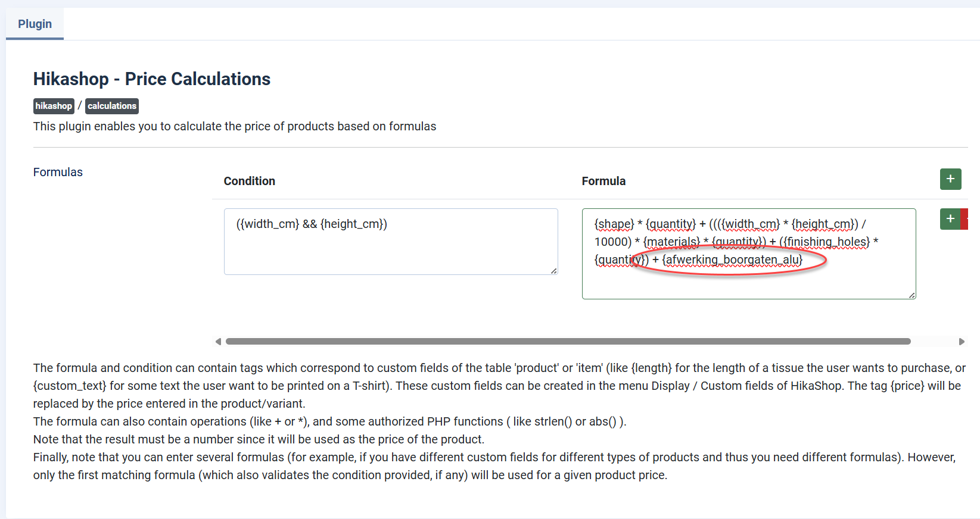This screenshot has width=980, height=519.
Task: Click the Formula textarea resize handle
Action: point(912,295)
